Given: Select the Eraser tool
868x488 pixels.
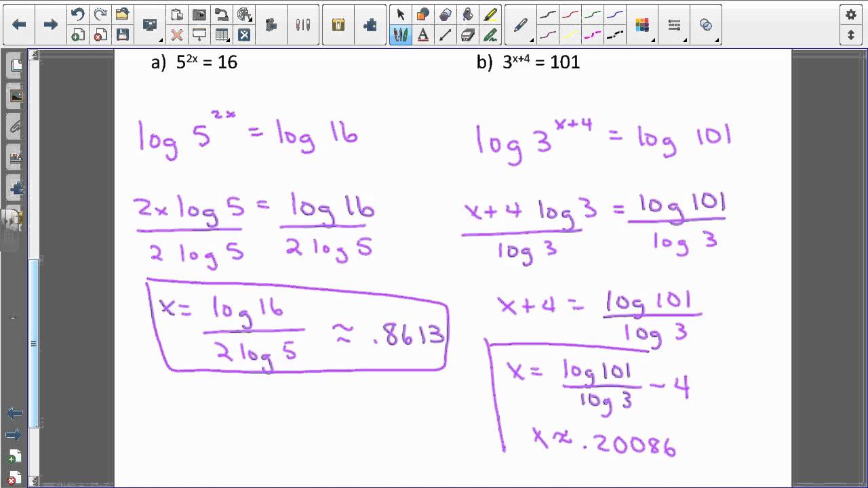Looking at the screenshot, I should click(x=468, y=35).
